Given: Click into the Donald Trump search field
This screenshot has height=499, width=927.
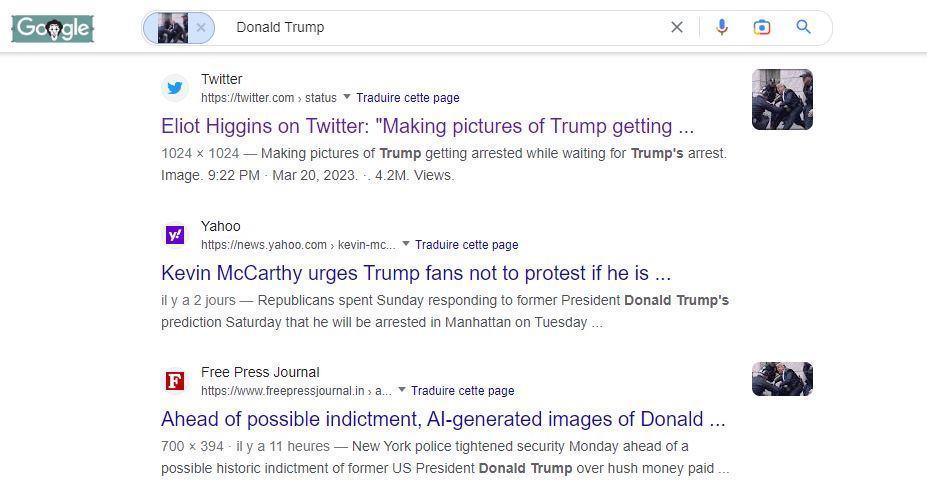Looking at the screenshot, I should pyautogui.click(x=440, y=28).
